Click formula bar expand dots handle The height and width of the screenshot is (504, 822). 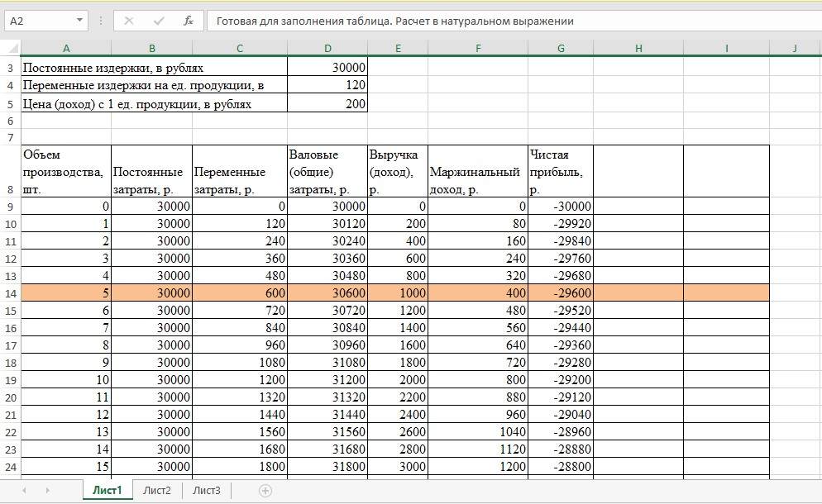[101, 21]
